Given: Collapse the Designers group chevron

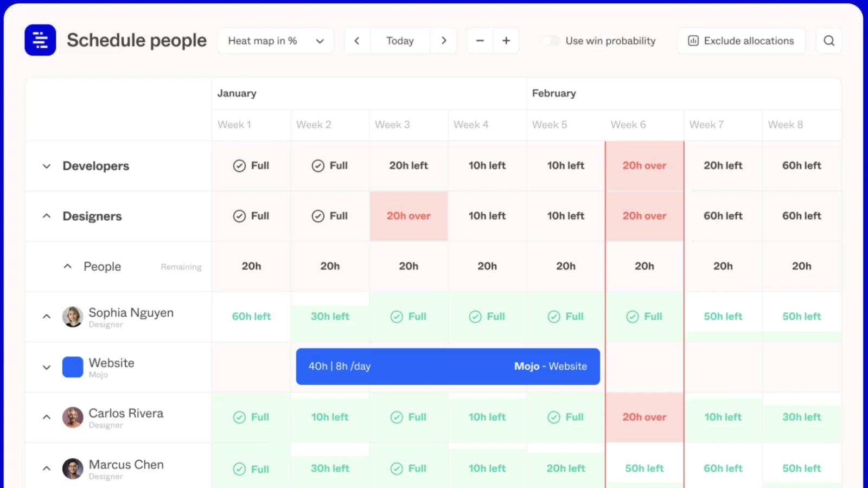Looking at the screenshot, I should tap(47, 216).
